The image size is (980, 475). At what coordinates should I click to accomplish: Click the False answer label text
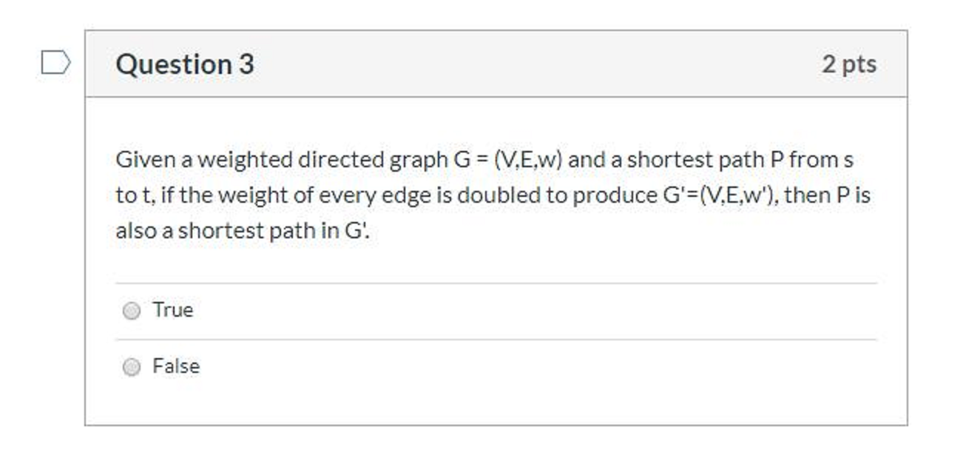(175, 365)
